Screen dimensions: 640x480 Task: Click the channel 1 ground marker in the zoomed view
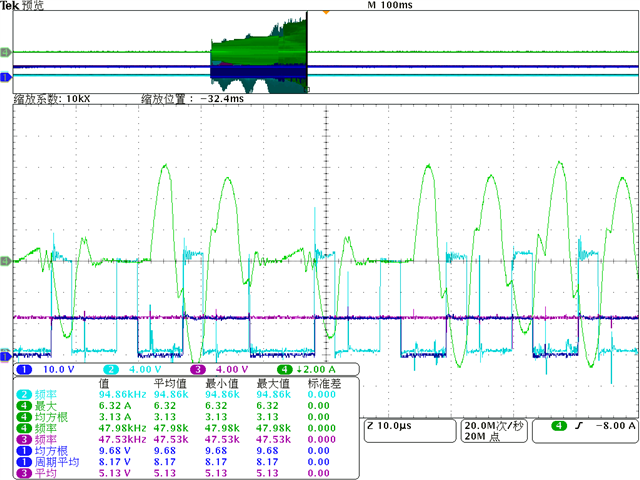tap(5, 356)
